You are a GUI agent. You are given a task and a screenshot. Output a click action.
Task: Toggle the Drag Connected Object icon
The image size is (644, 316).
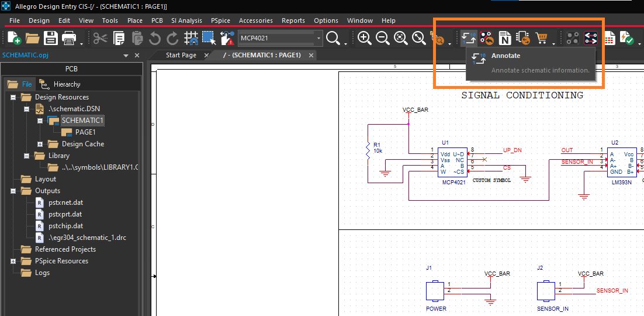pos(227,38)
